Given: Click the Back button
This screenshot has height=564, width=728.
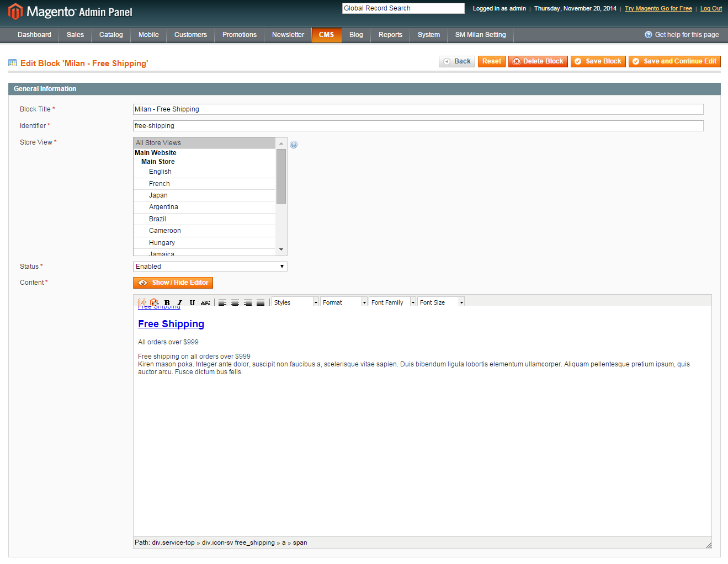Looking at the screenshot, I should tap(457, 61).
